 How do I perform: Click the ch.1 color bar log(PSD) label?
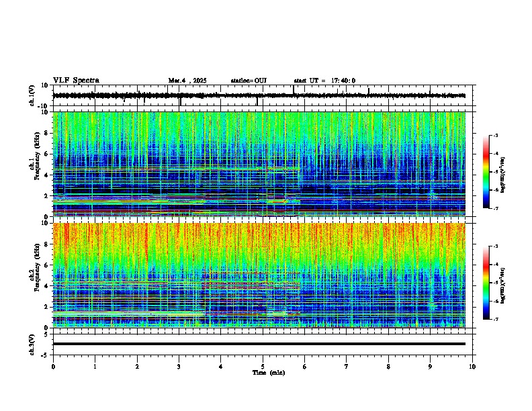503,175
